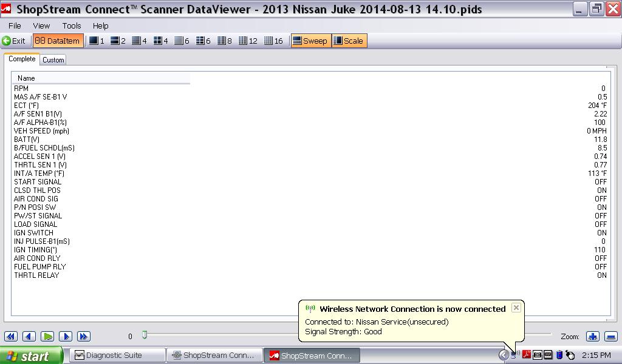Click the playback position slider thumb
622x364 pixels.
point(145,335)
